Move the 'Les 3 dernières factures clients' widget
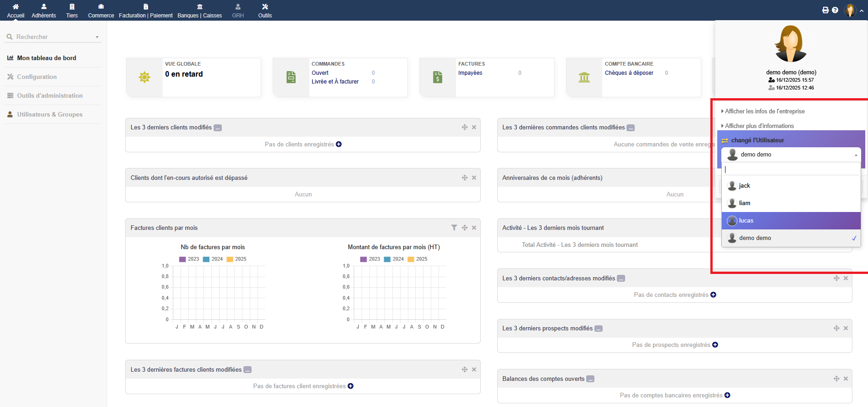 point(465,369)
